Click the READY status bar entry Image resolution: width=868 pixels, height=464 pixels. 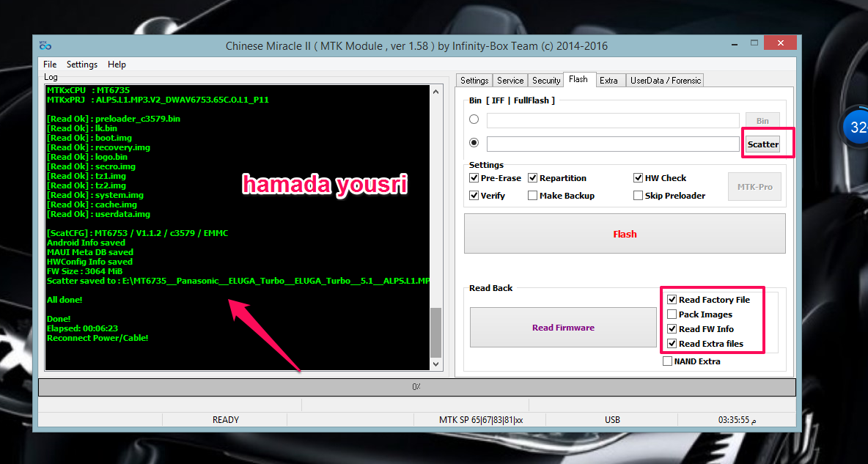point(225,420)
